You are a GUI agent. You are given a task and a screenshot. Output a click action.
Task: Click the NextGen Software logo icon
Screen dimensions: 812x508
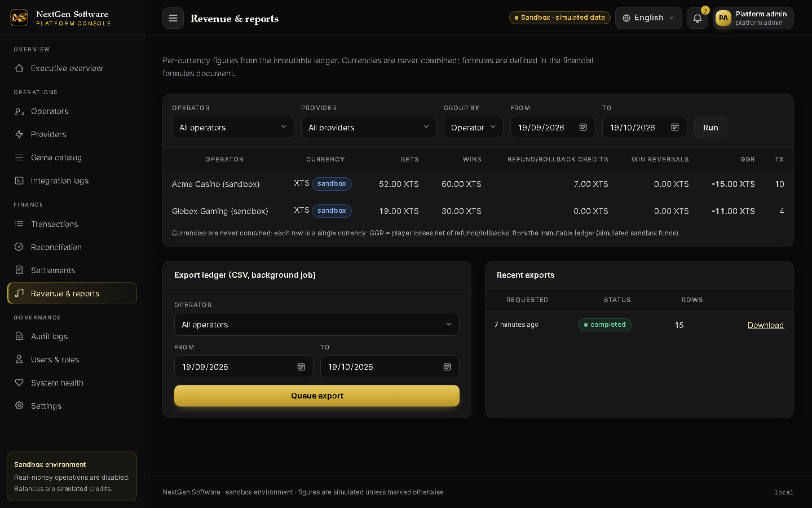click(x=19, y=18)
